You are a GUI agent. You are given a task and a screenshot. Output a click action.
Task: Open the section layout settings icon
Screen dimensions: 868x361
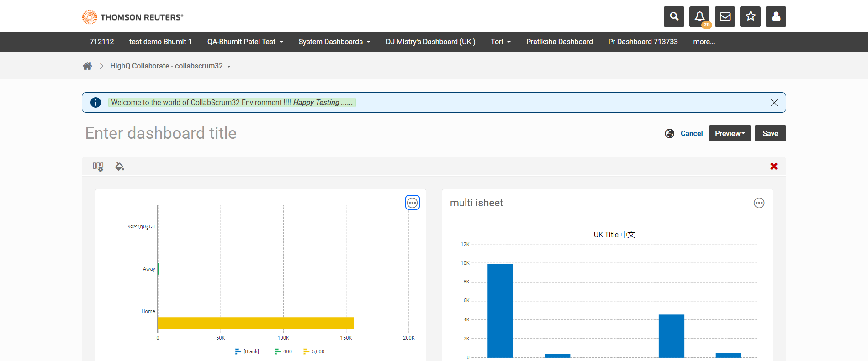click(x=98, y=167)
